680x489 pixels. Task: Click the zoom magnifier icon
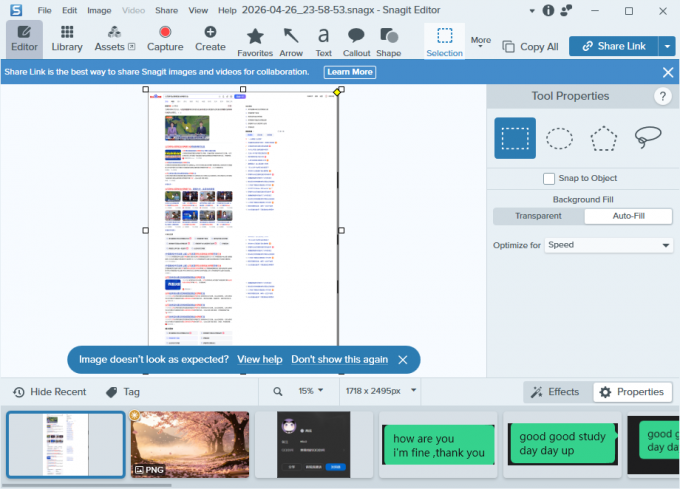[278, 391]
